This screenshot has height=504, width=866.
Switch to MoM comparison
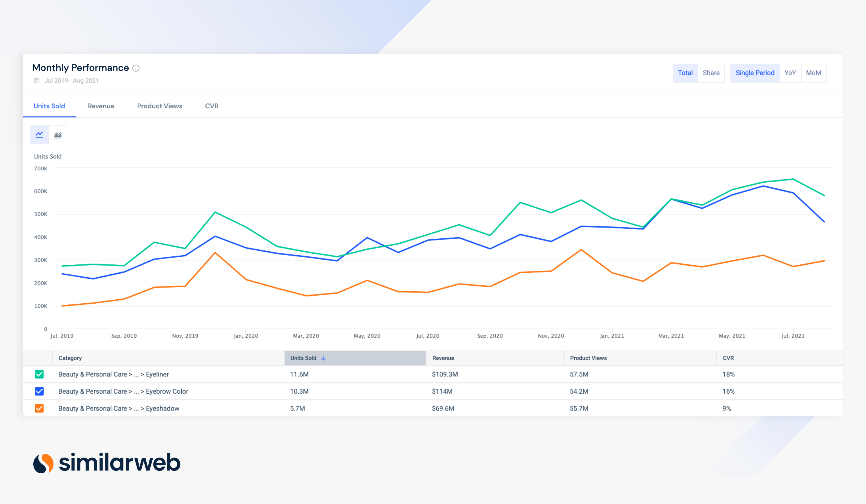813,73
